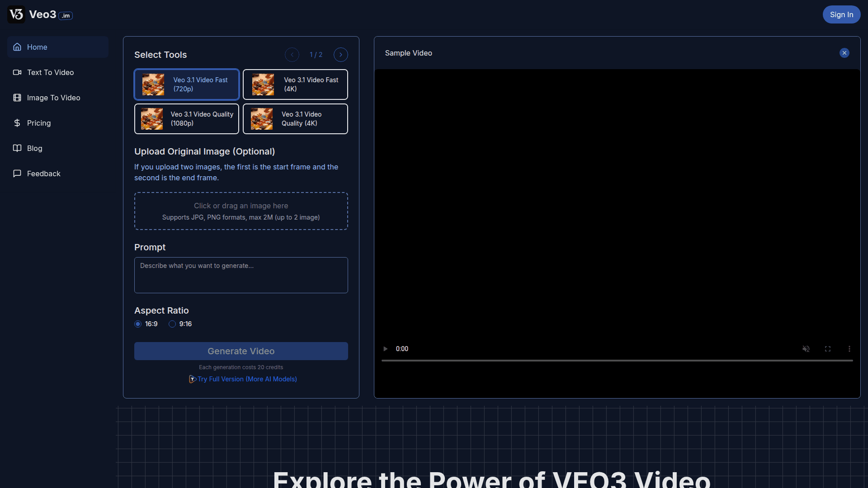Open the Text To Video section

tap(17, 72)
